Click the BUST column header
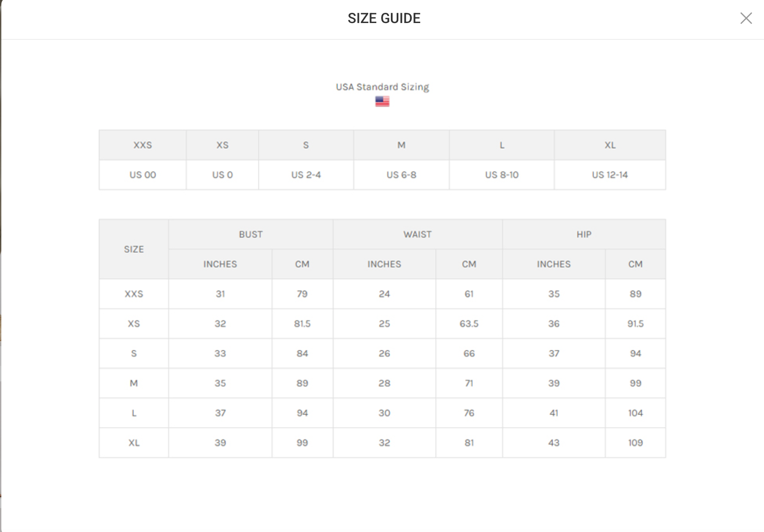 pyautogui.click(x=251, y=234)
